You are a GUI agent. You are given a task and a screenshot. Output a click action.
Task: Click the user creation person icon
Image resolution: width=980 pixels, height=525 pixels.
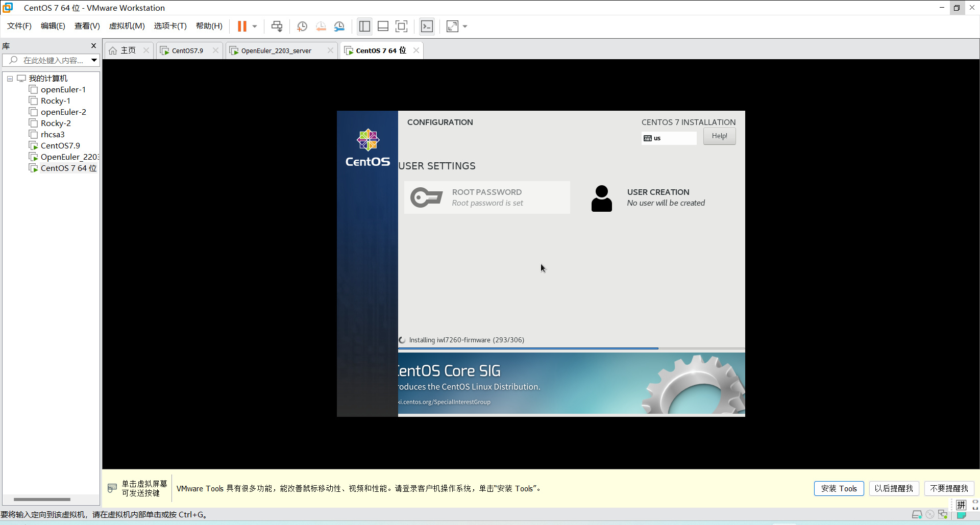pyautogui.click(x=601, y=198)
